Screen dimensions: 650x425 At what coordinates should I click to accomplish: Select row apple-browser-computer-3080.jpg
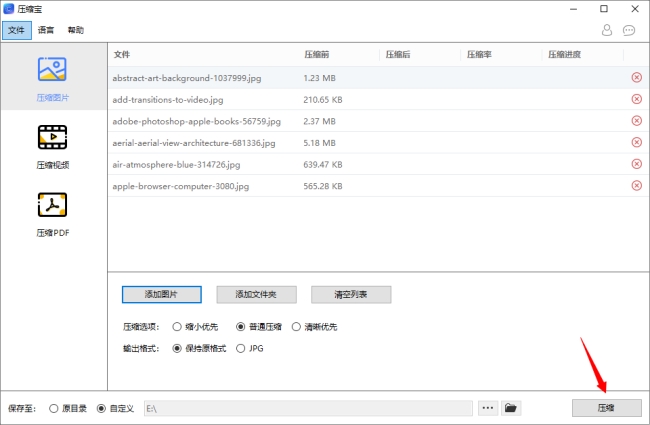coord(378,186)
